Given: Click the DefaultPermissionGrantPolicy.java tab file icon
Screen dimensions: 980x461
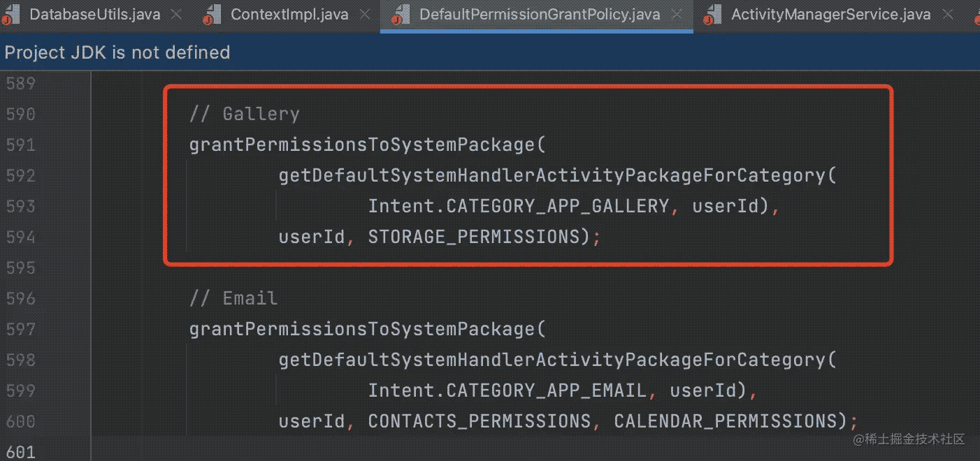Looking at the screenshot, I should click(x=401, y=15).
